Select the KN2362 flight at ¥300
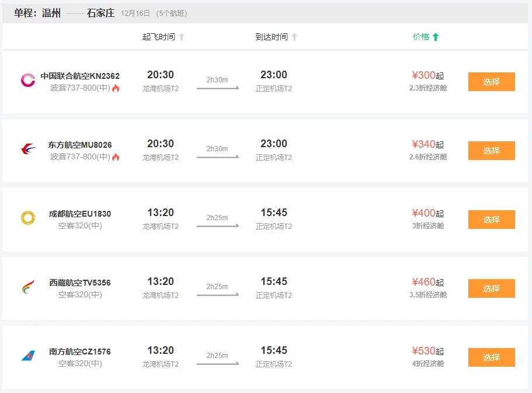The width and height of the screenshot is (532, 393). [491, 82]
